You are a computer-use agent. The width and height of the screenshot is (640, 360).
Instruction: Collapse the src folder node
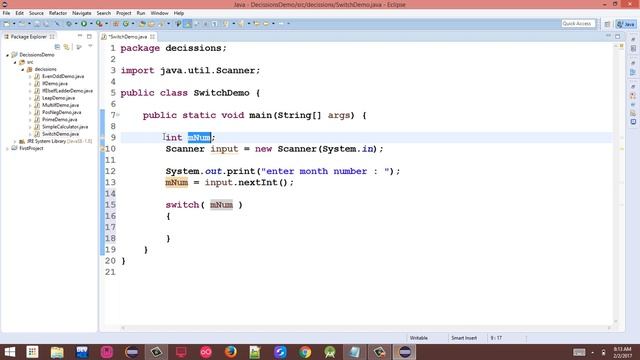click(15, 62)
